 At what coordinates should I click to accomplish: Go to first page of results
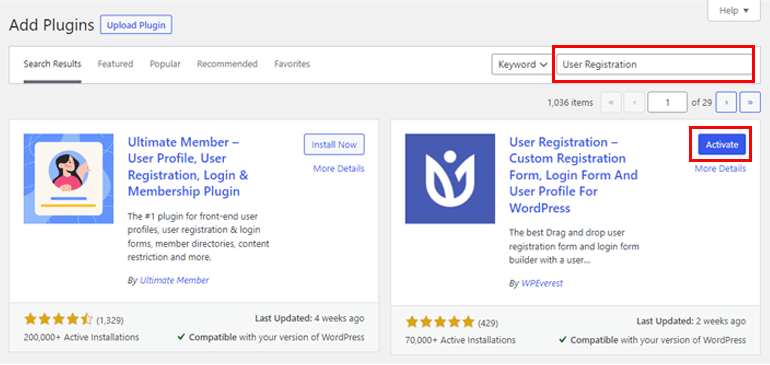click(611, 103)
